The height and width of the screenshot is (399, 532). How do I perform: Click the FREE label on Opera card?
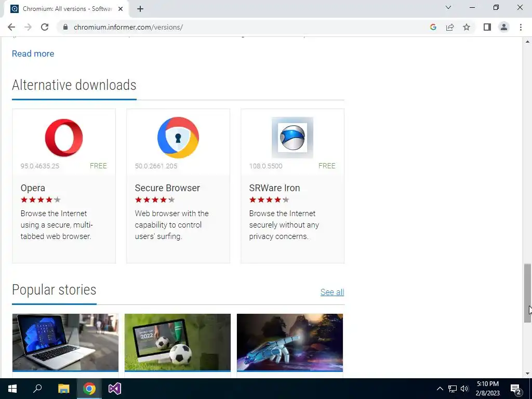click(98, 166)
